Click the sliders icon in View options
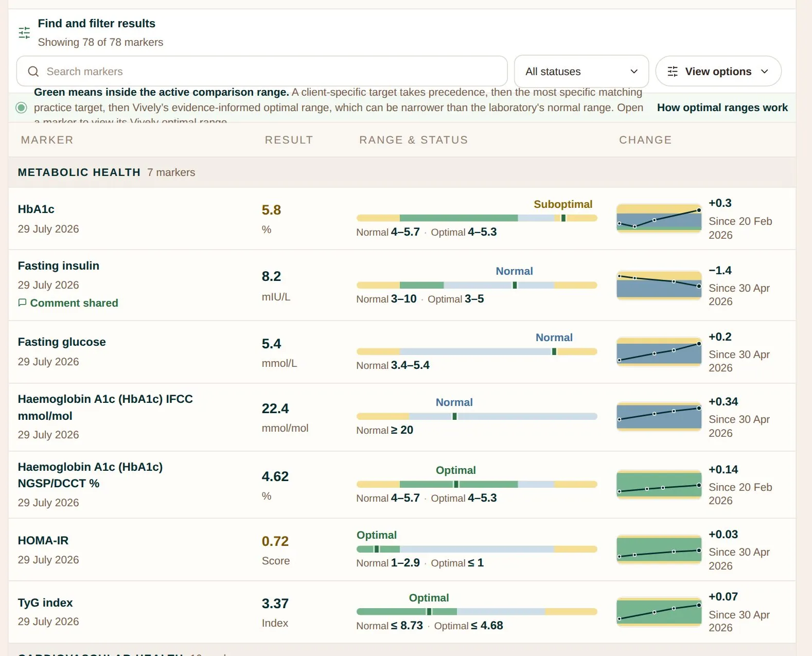Screen dimensions: 812x656 tap(673, 72)
